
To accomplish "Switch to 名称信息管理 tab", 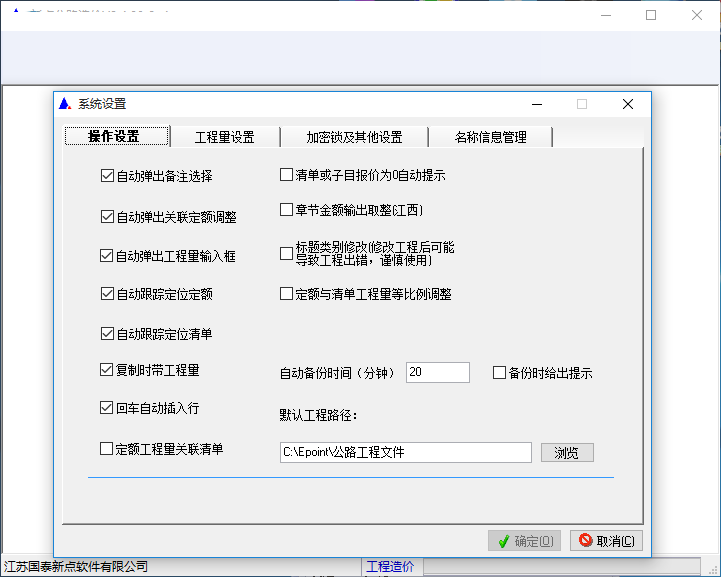I will tap(490, 137).
